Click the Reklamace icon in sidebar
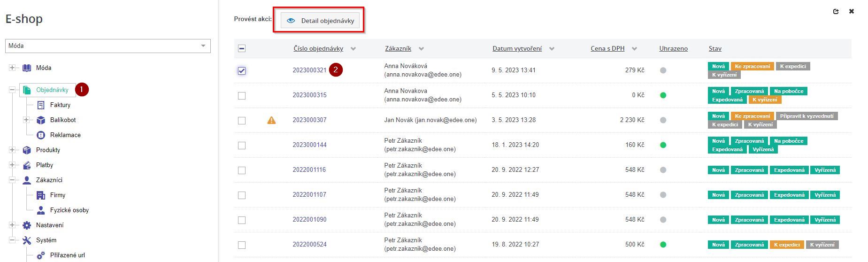Image resolution: width=868 pixels, height=262 pixels. (x=41, y=135)
